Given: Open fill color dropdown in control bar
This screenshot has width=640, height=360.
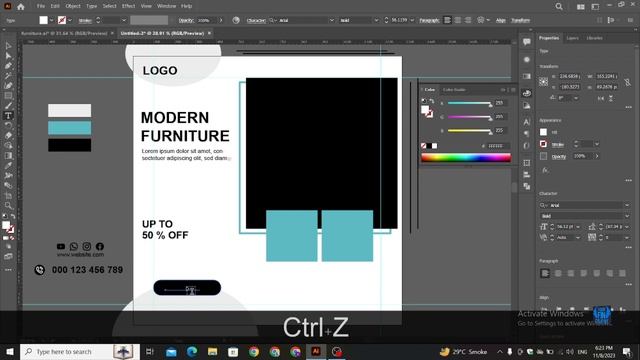Looking at the screenshot, I should point(51,20).
